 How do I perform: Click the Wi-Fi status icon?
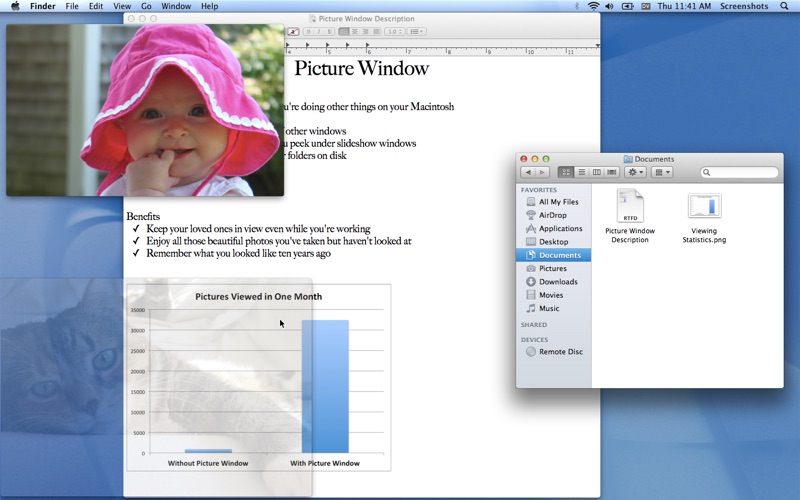pyautogui.click(x=593, y=6)
